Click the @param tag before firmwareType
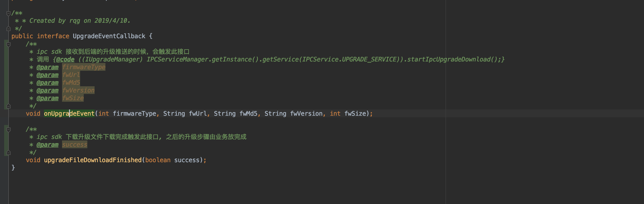The image size is (644, 204). [x=48, y=67]
